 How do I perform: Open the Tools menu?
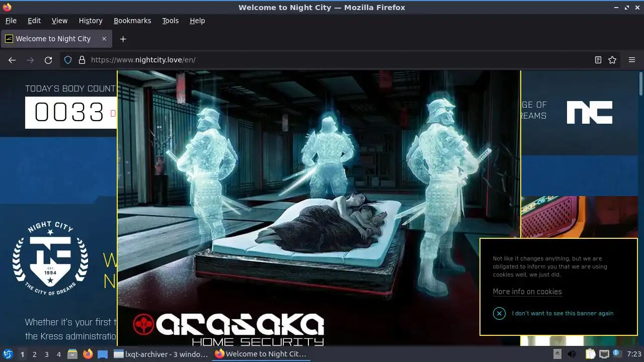[x=170, y=21]
